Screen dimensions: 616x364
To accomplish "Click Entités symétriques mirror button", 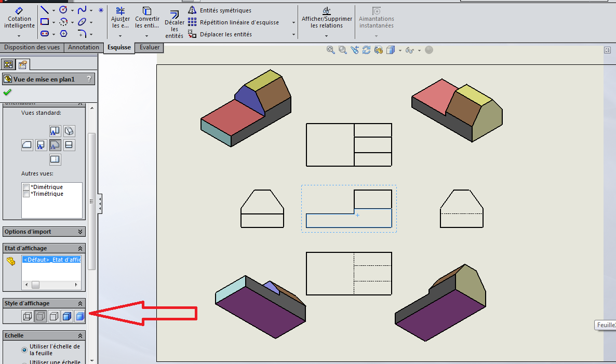I will tap(220, 10).
